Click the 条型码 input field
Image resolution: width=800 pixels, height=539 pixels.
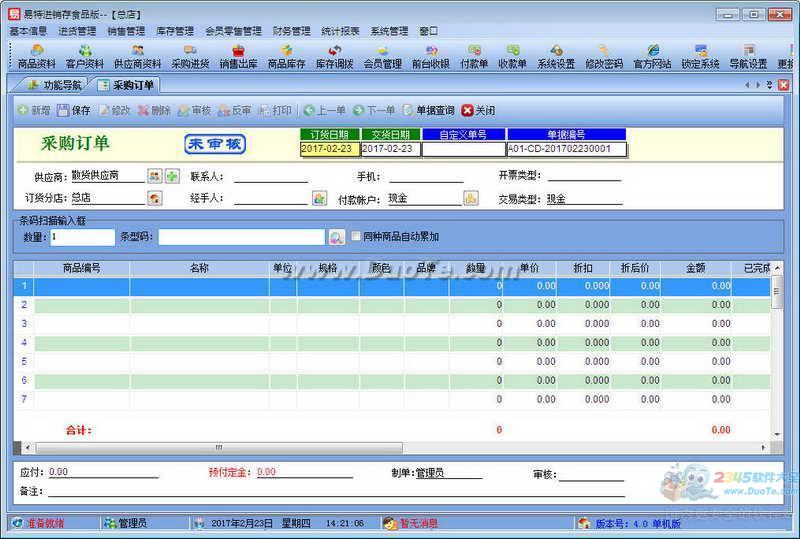tap(242, 237)
